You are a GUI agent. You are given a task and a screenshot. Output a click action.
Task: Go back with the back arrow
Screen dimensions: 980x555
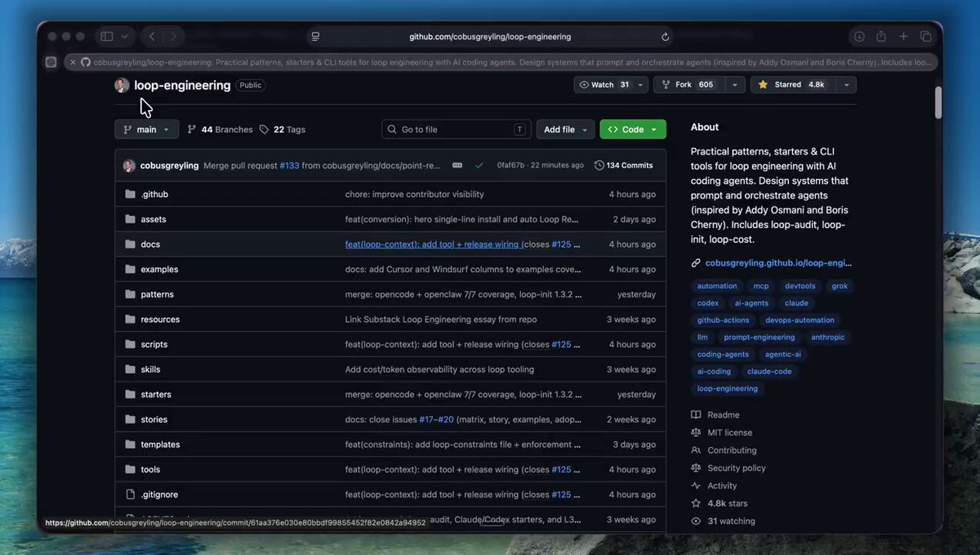pyautogui.click(x=152, y=37)
